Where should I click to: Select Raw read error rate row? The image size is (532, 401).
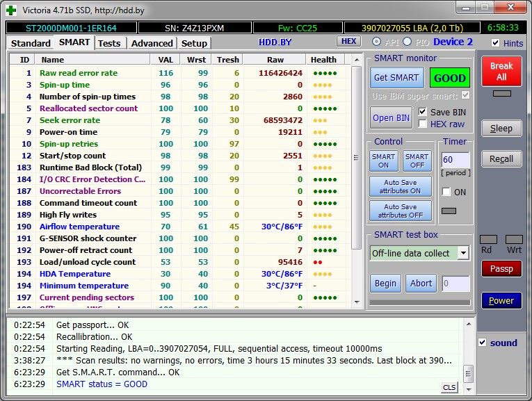(x=180, y=73)
